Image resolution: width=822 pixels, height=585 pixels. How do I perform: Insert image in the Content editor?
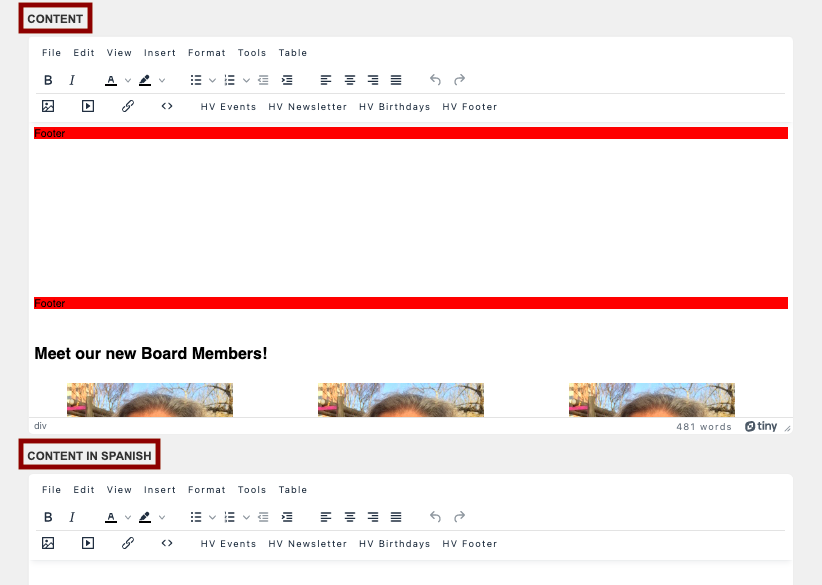[x=48, y=106]
